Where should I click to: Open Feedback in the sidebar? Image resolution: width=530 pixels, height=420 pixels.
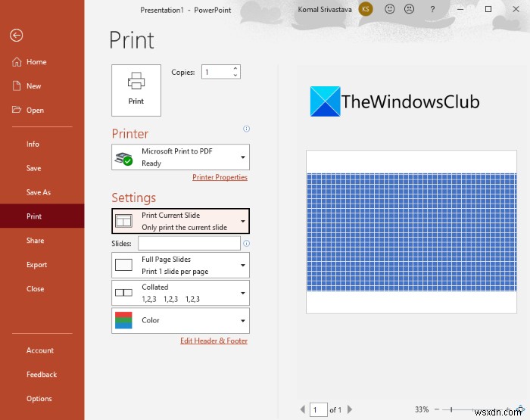(x=42, y=375)
